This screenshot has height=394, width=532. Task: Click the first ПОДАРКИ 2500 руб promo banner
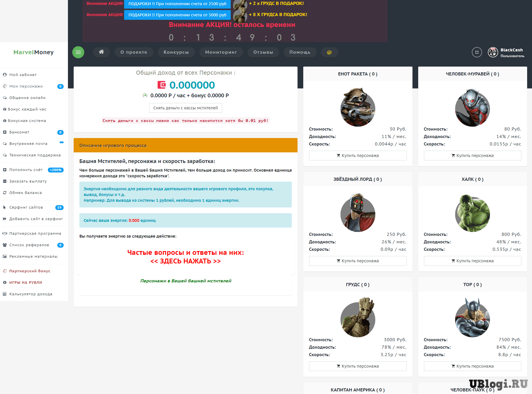point(177,4)
